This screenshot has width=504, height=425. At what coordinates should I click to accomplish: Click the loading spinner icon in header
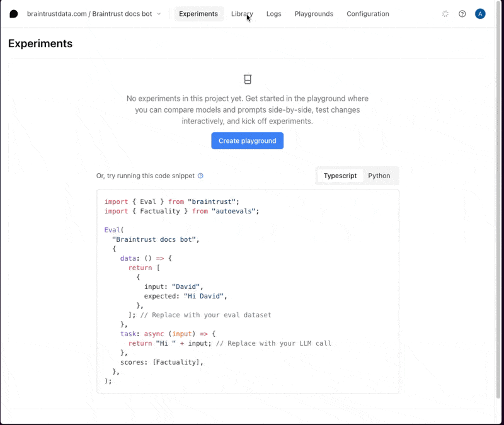pos(445,14)
